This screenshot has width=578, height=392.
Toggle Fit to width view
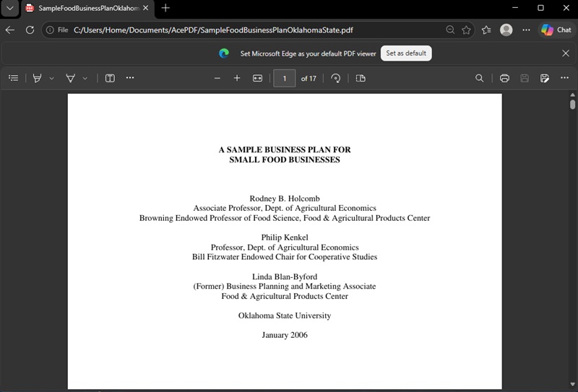click(257, 78)
